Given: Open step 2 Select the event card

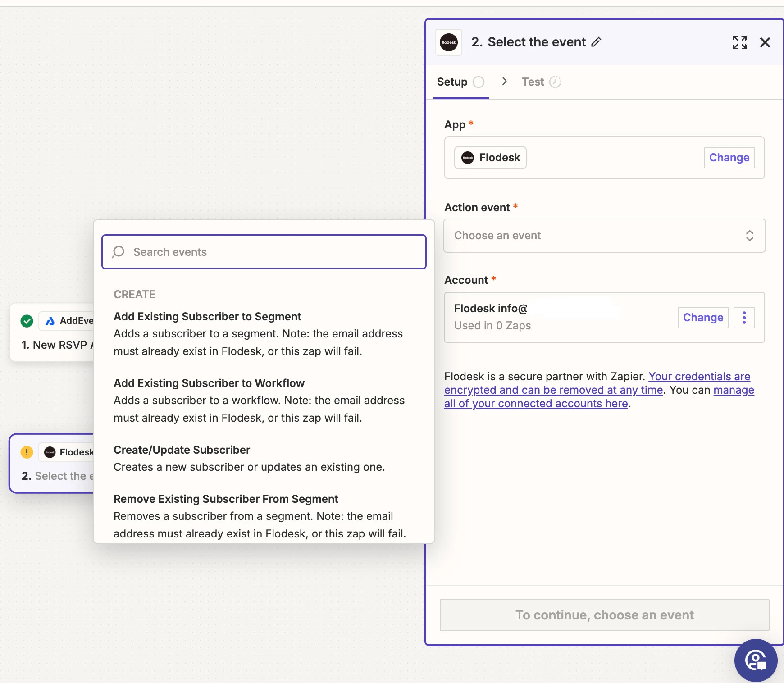Looking at the screenshot, I should [x=52, y=464].
